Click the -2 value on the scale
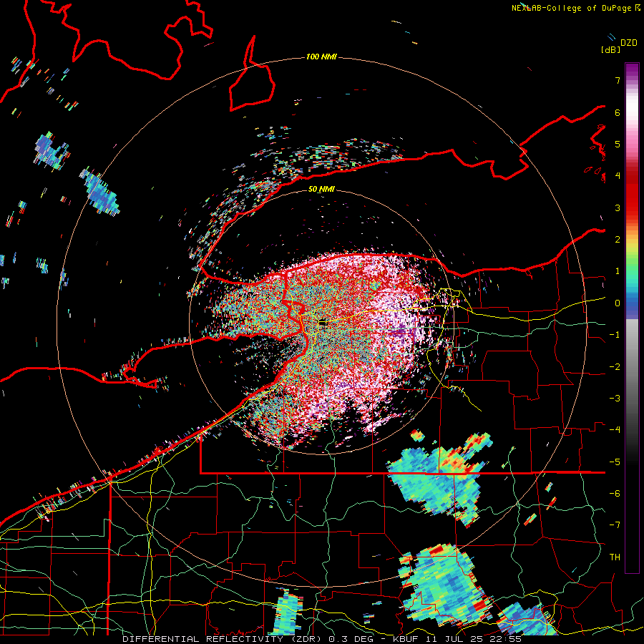The height and width of the screenshot is (644, 644). pos(615,367)
